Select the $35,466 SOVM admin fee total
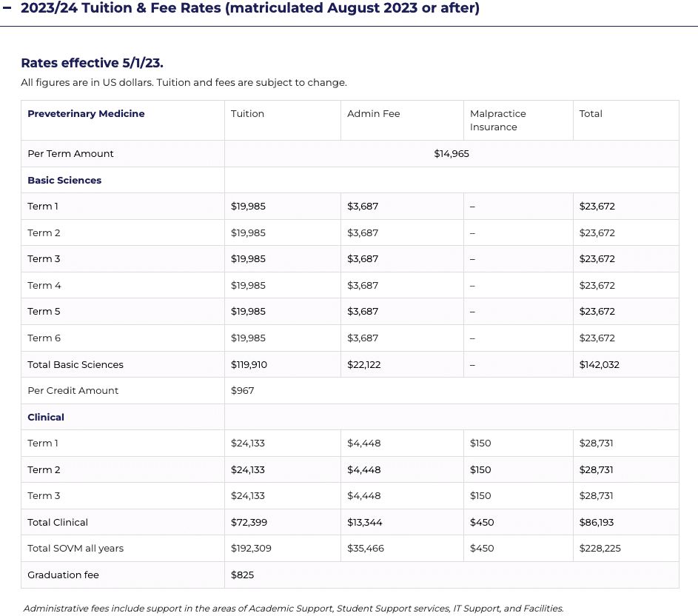 366,549
